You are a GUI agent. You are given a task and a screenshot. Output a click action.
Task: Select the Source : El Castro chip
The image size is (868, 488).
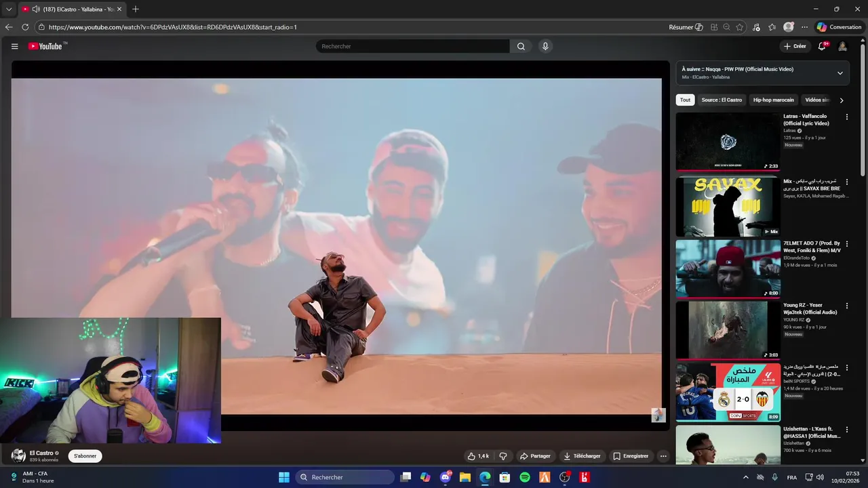click(x=722, y=100)
